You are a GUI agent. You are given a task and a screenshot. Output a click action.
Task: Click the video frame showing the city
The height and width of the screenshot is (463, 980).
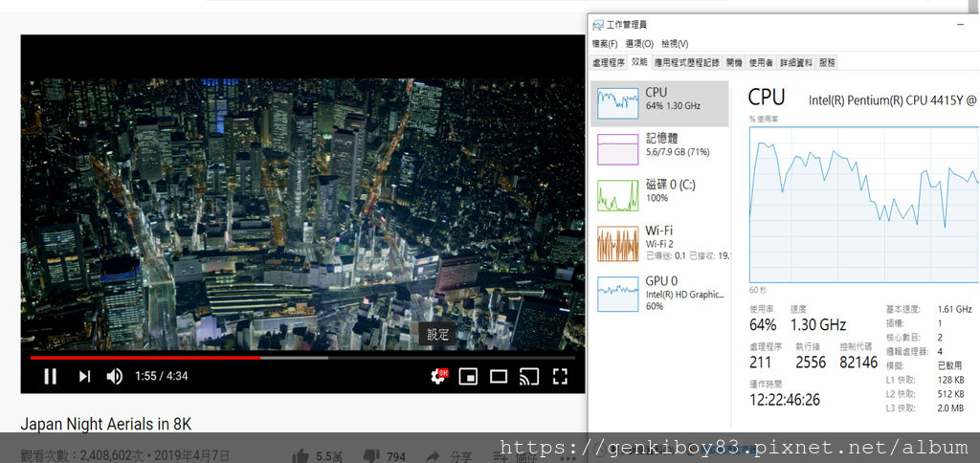pos(302,215)
